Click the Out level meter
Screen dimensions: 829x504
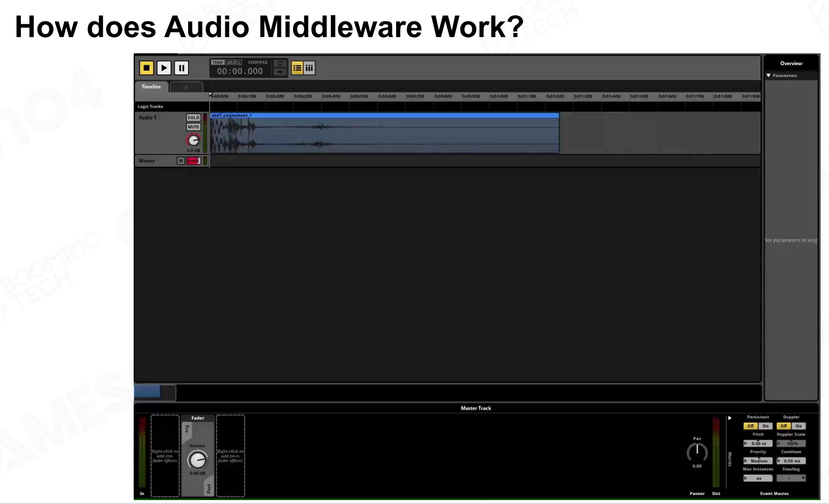tap(716, 452)
